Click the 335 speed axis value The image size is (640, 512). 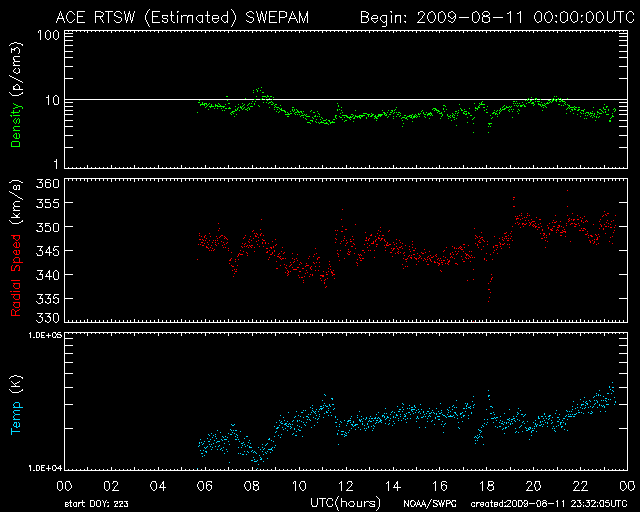[47, 299]
